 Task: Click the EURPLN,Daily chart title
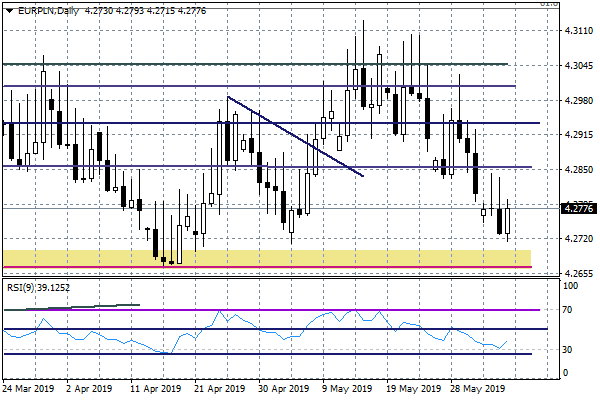[40, 10]
